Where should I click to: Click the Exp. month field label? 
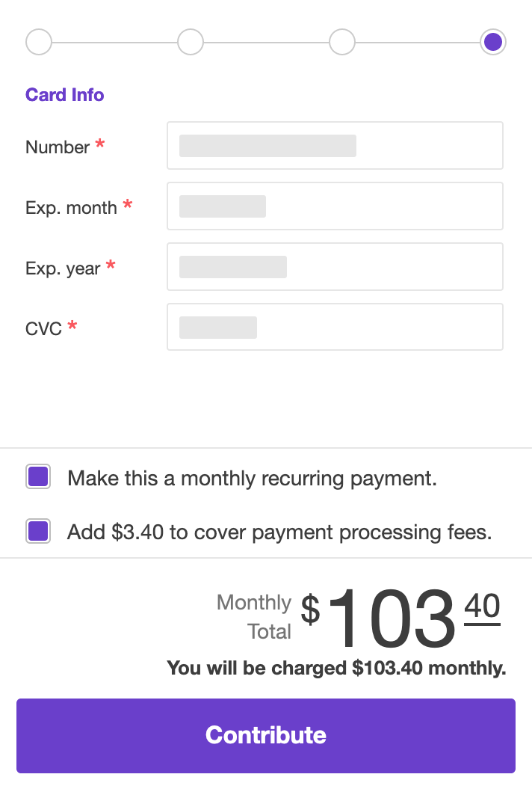72,207
